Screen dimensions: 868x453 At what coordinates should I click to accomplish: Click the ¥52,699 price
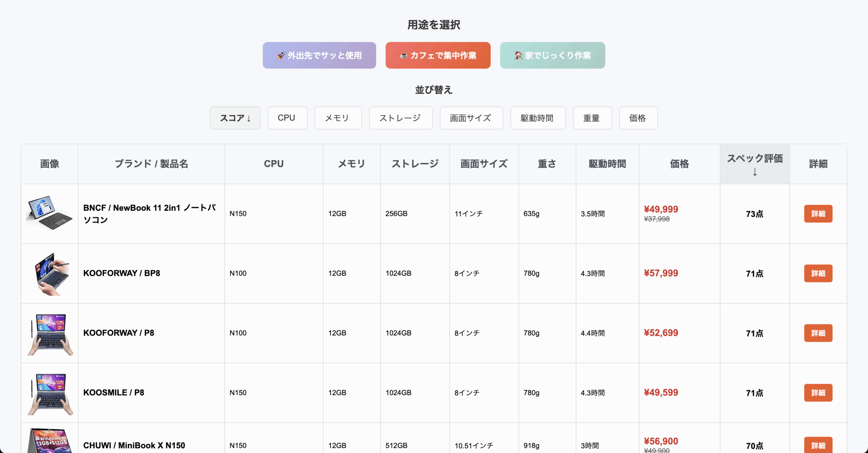pos(661,333)
